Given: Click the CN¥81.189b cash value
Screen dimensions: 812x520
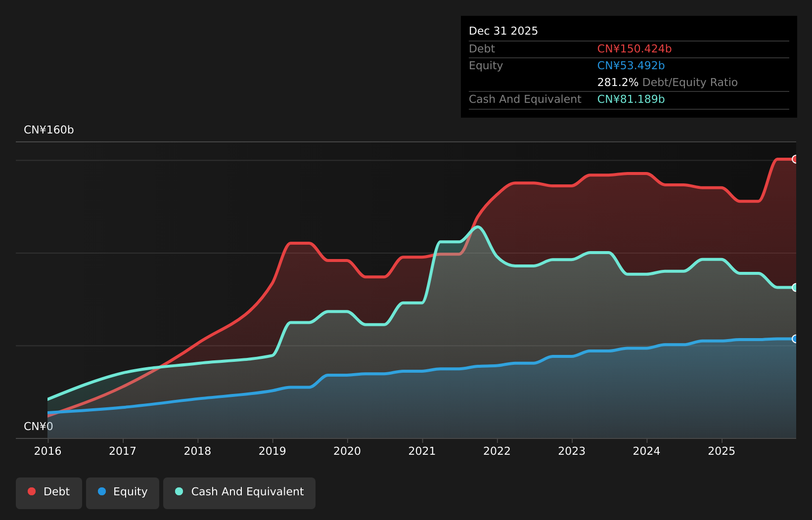Looking at the screenshot, I should (631, 99).
